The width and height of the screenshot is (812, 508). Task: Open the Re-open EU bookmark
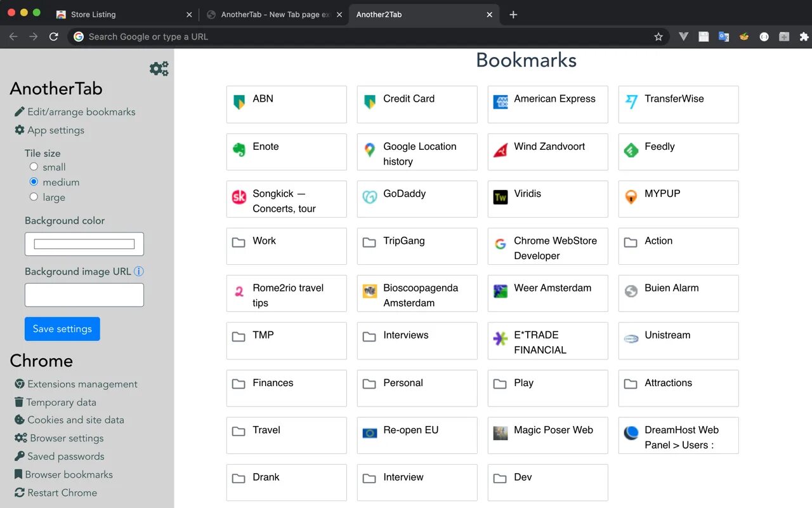417,436
